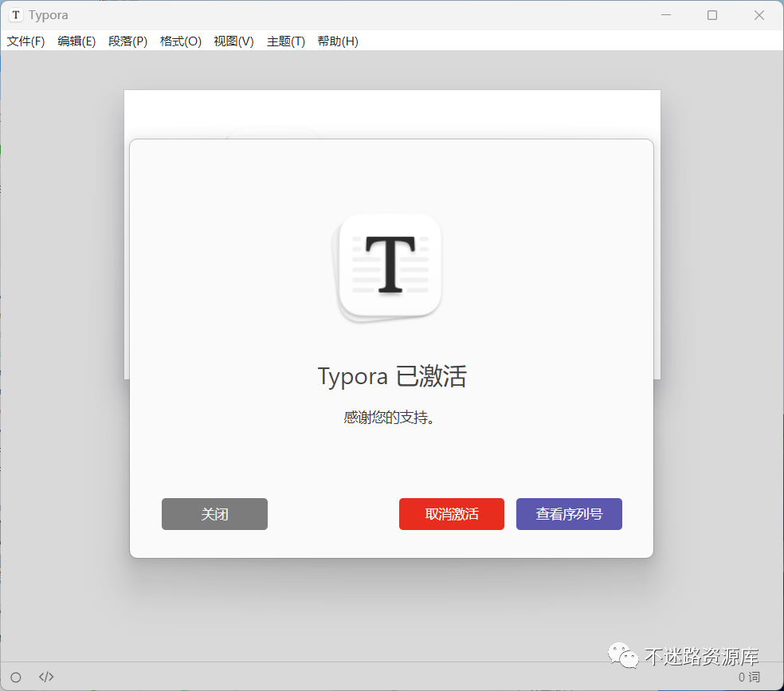Click the purple 查看序列号 button
The width and height of the screenshot is (784, 691).
569,513
